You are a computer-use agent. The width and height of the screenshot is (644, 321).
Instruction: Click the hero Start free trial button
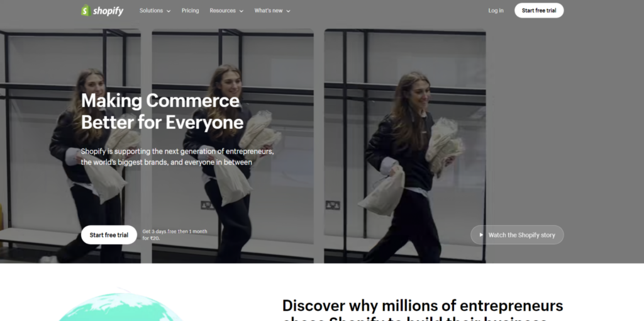[x=109, y=235]
